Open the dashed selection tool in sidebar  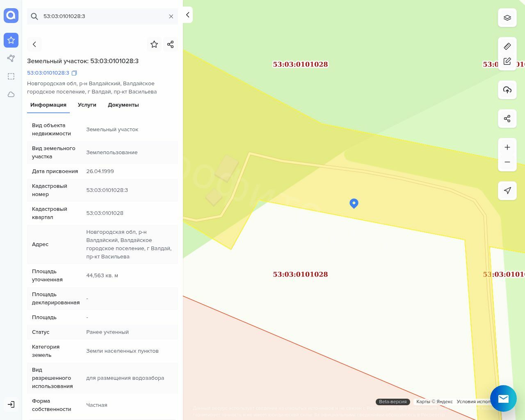[x=11, y=76]
